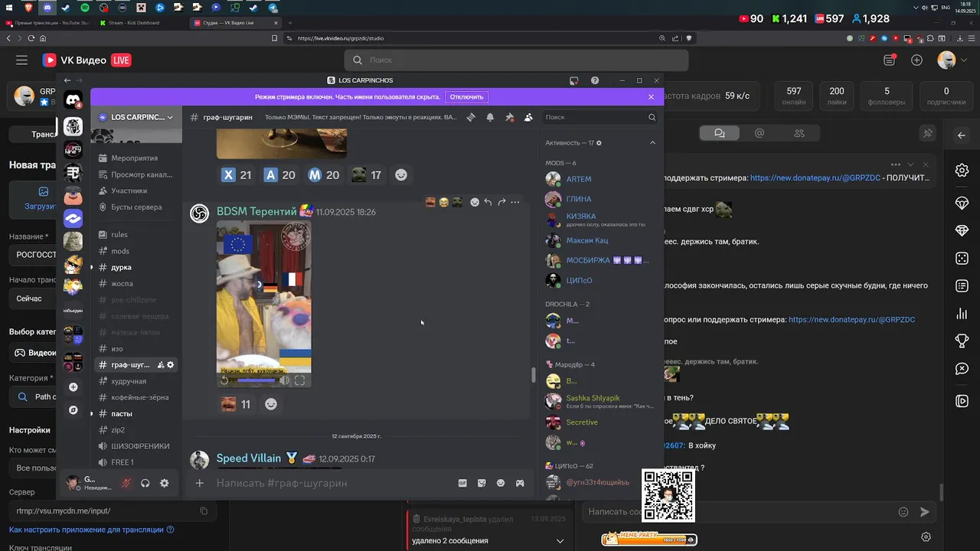Screen dimensions: 980x551
Task: Open VK studio settings gear on right rail
Action: pyautogui.click(x=962, y=171)
